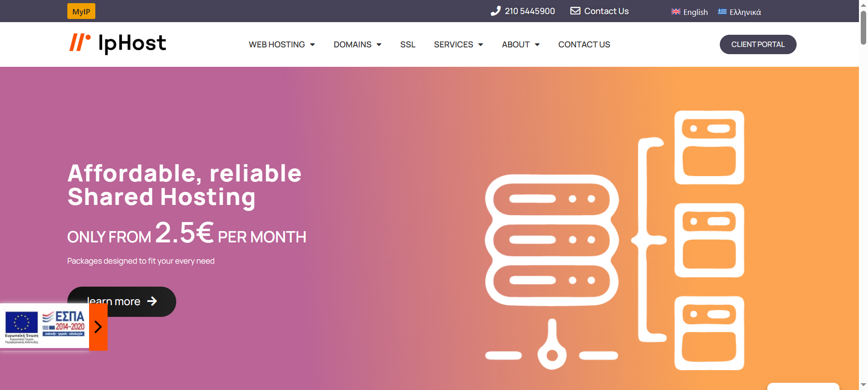868x390 pixels.
Task: Click the European Union flag emblem
Action: [x=21, y=323]
